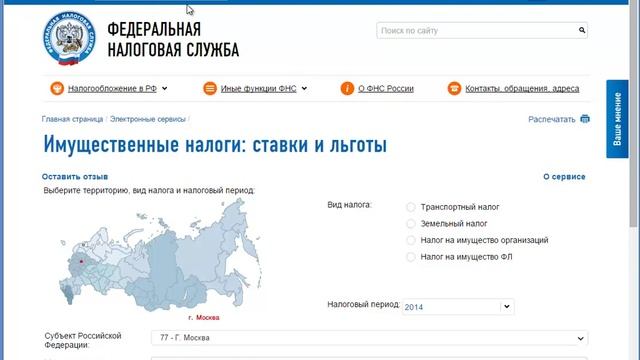Open Контакты, обращения, адреса page

coord(522,89)
